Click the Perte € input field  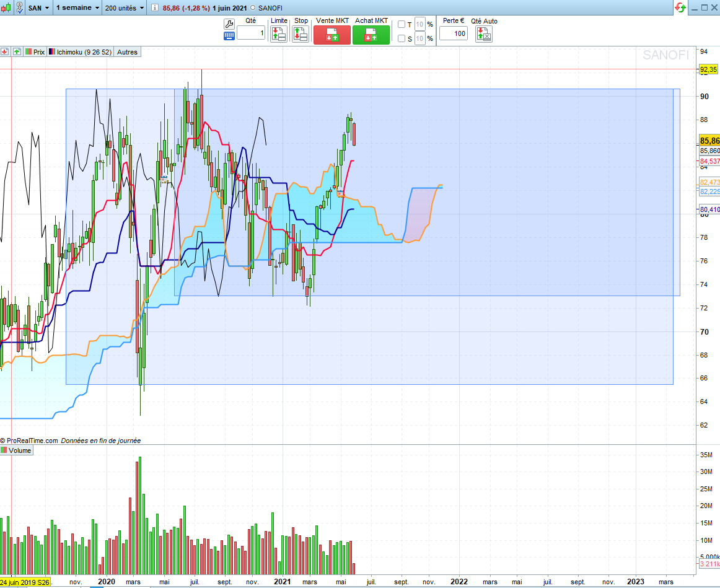(x=453, y=33)
